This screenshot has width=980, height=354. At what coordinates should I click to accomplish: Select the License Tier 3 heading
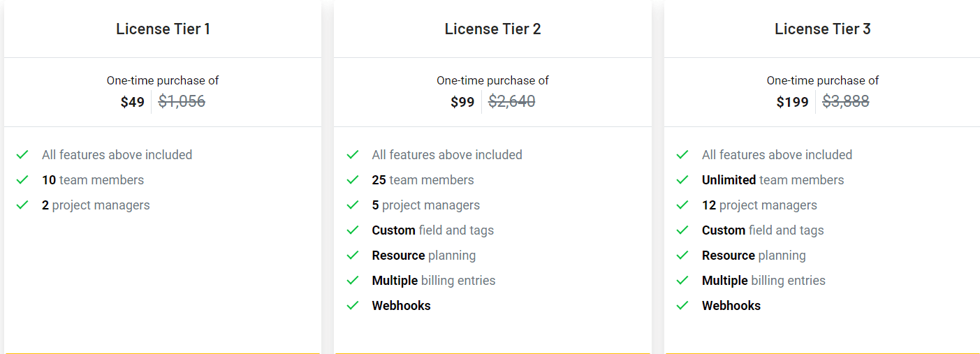(x=822, y=29)
